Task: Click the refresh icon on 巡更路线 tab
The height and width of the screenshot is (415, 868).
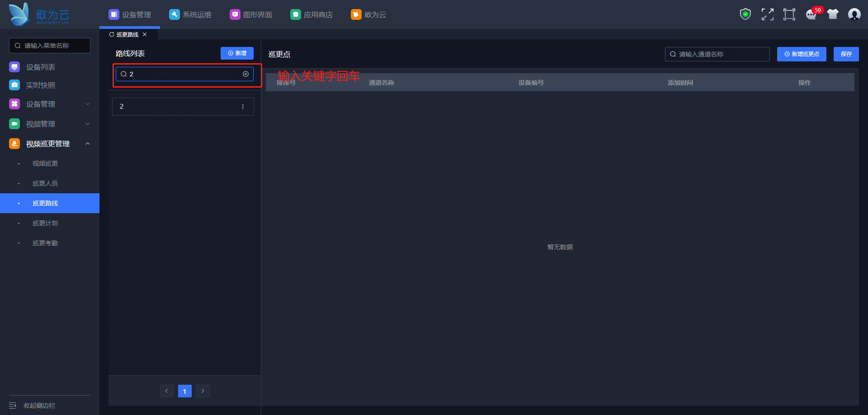Action: coord(112,34)
